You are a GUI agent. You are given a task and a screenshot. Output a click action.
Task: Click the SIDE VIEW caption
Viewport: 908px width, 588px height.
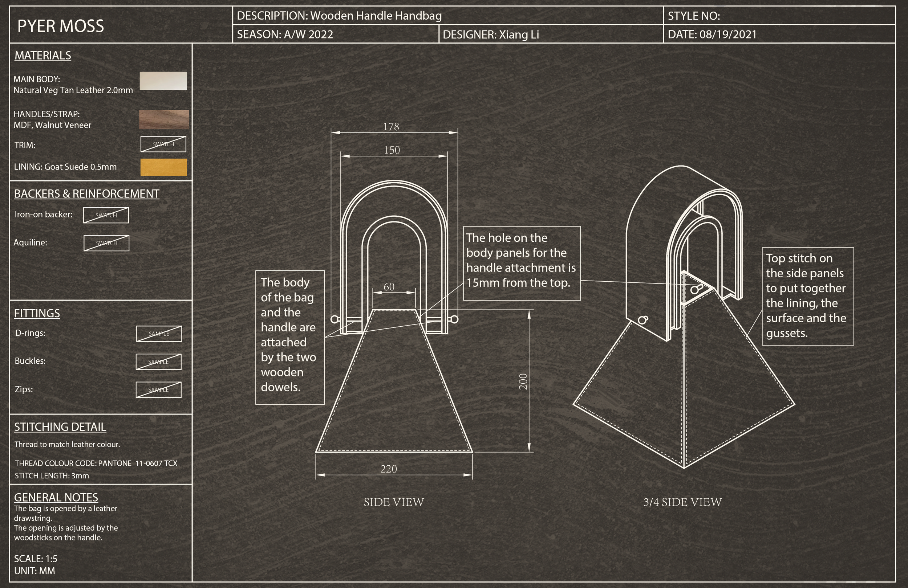pyautogui.click(x=394, y=502)
